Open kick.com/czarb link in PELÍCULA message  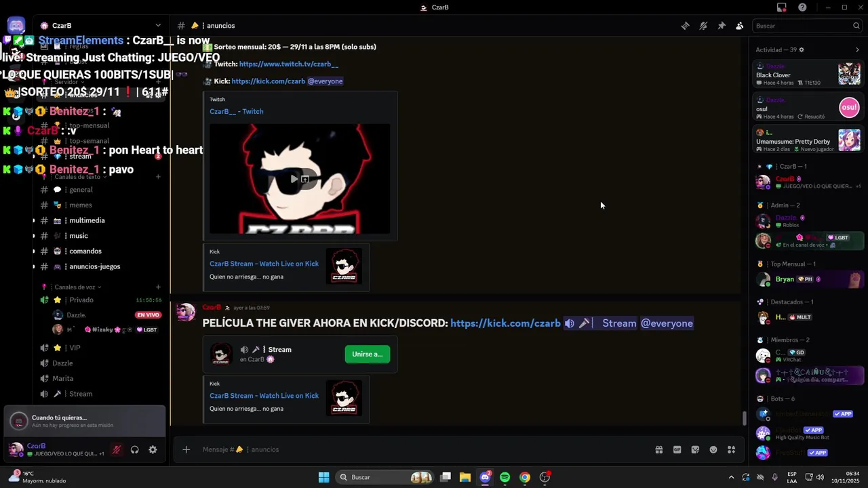pos(505,323)
